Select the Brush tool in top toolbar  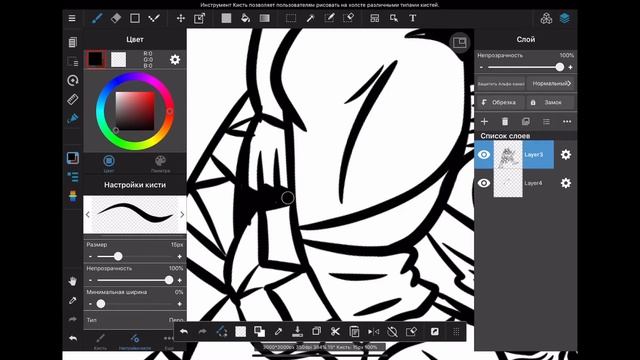point(97,18)
